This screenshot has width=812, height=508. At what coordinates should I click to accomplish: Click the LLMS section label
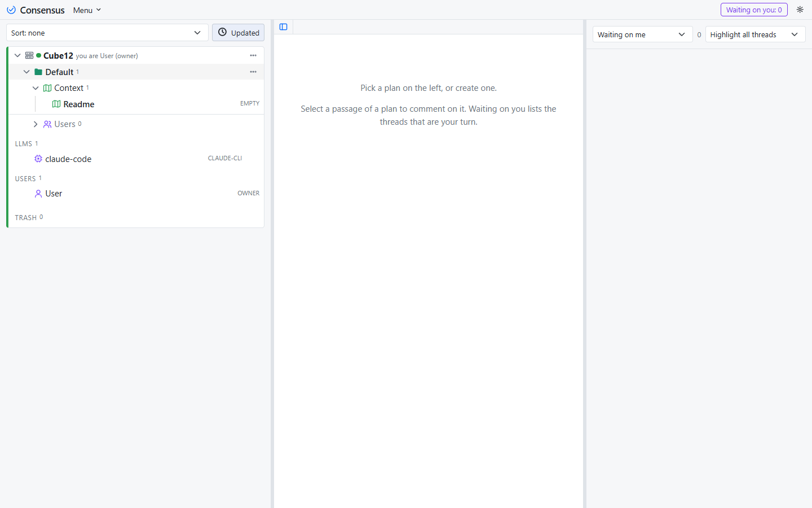pyautogui.click(x=24, y=144)
